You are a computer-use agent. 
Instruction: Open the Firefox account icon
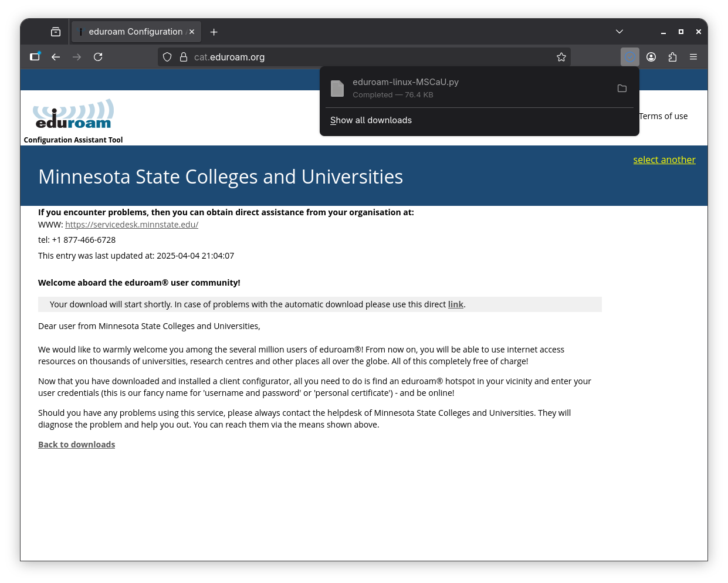coord(651,57)
